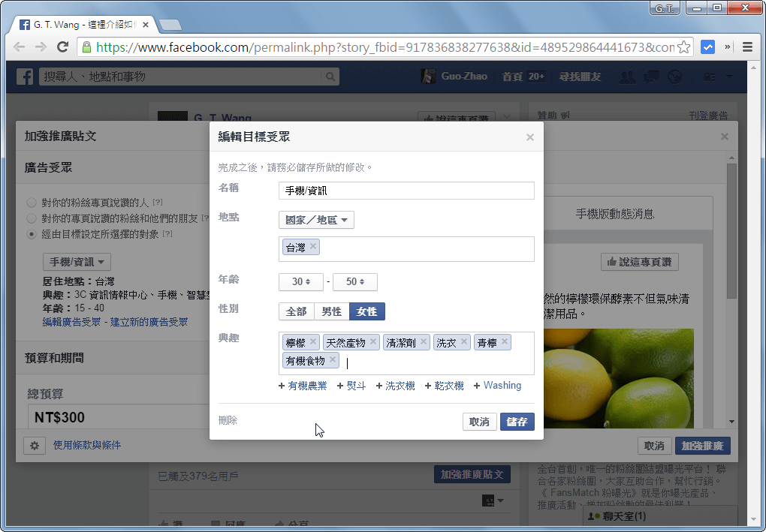Open the Facebook home logo
Image resolution: width=766 pixels, height=532 pixels.
coord(25,76)
